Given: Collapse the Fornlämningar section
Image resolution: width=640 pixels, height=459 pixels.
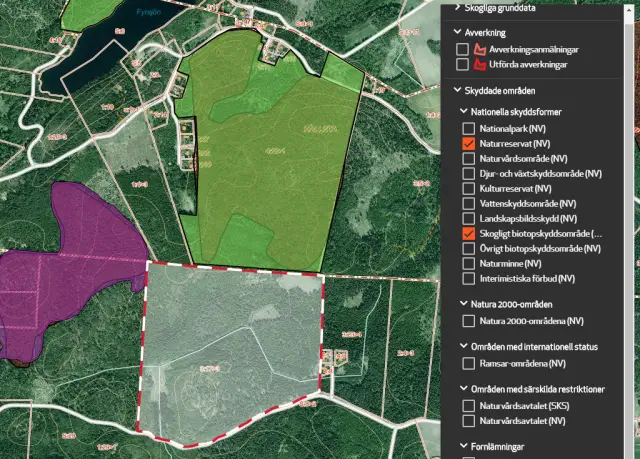Looking at the screenshot, I should (463, 447).
